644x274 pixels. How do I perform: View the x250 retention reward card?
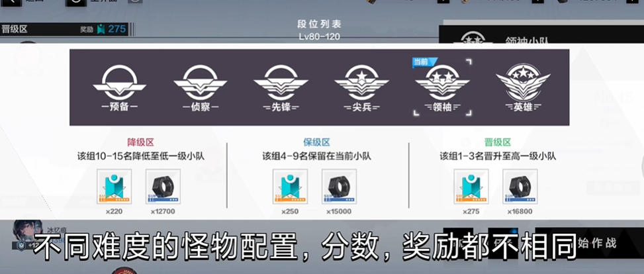290,187
